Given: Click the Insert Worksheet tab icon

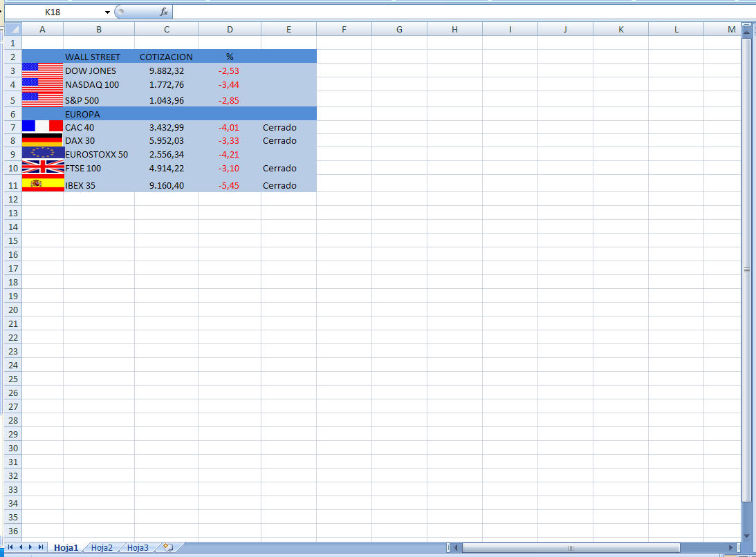Looking at the screenshot, I should pos(167,547).
